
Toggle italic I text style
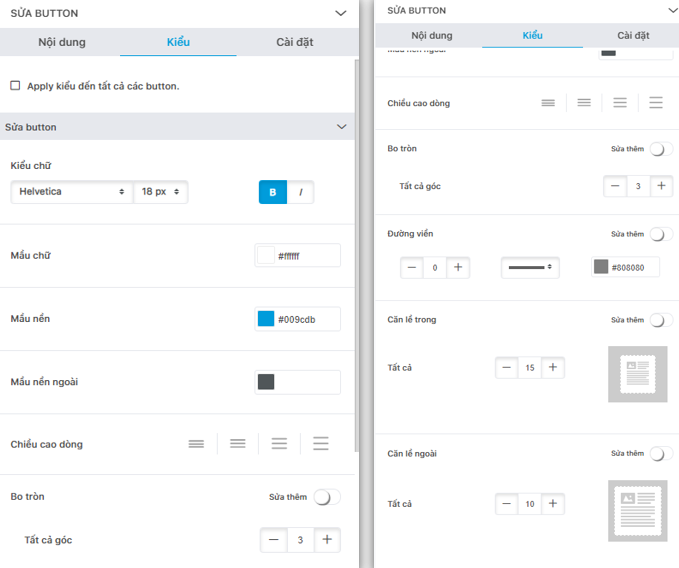tap(301, 192)
